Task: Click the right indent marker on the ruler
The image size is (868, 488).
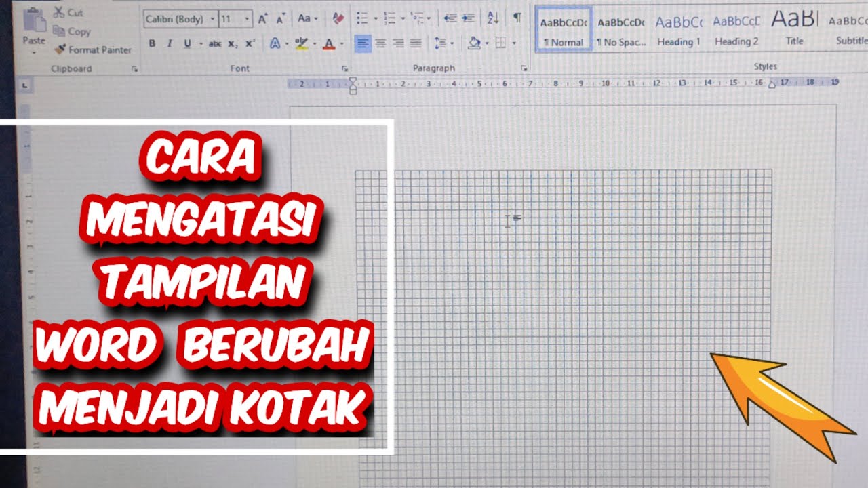Action: (x=772, y=84)
